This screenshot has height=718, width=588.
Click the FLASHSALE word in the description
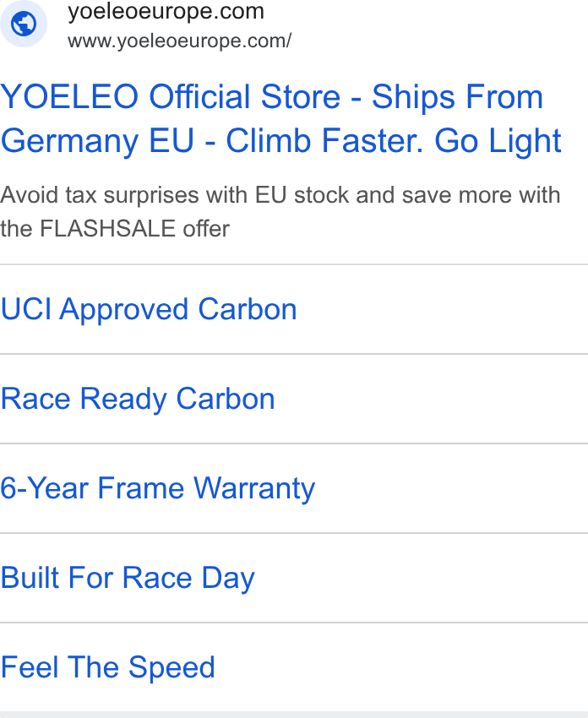[107, 229]
